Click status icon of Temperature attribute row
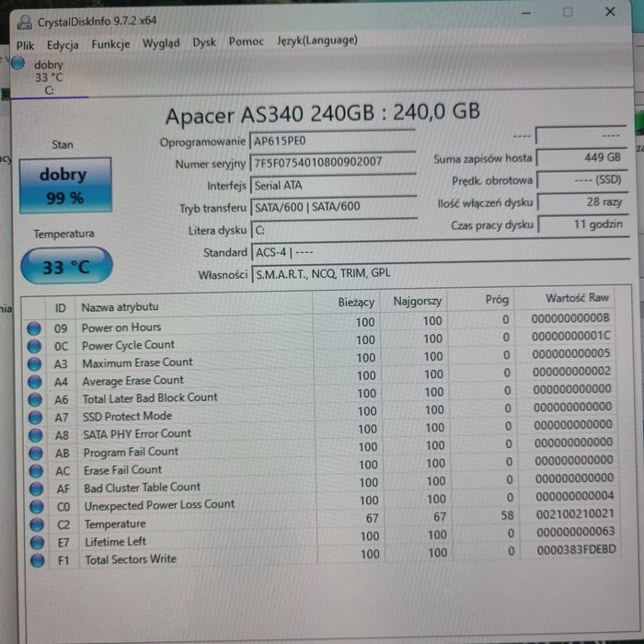644x644 pixels. click(37, 525)
